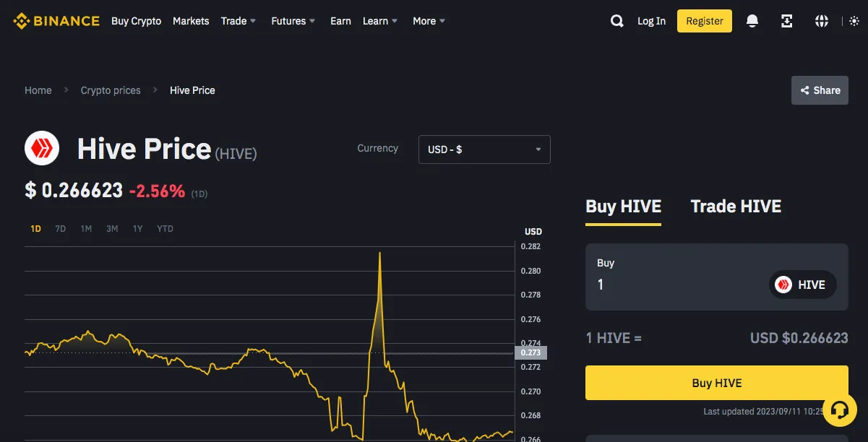Click the price chart spike peak

tap(380, 253)
